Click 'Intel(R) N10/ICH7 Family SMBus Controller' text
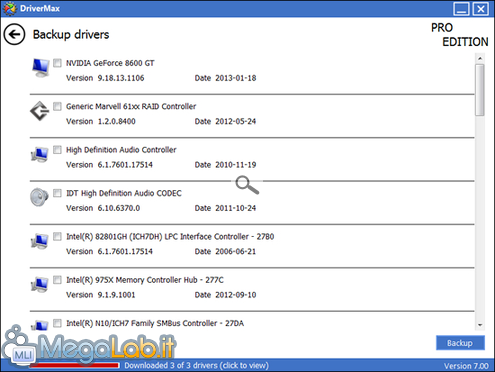Image resolution: width=495 pixels, height=372 pixels. pos(142,323)
